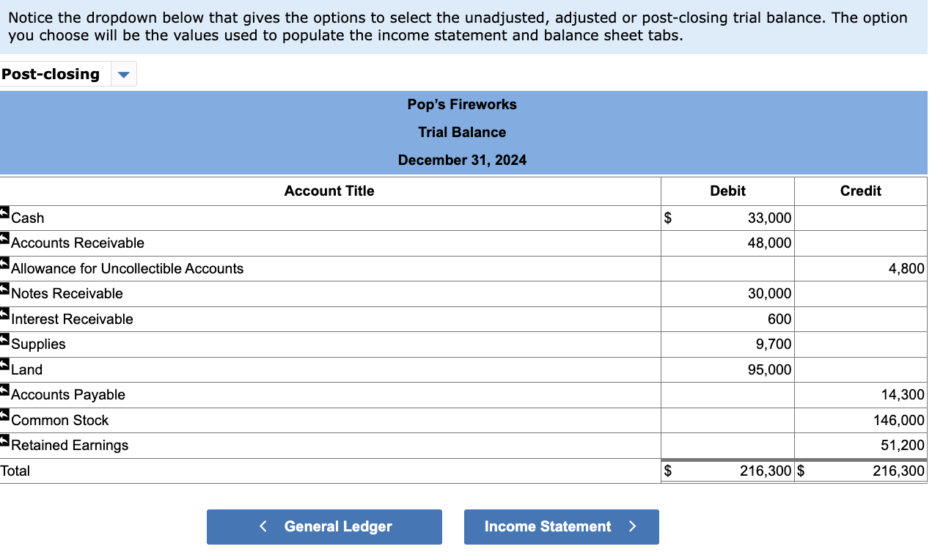Click the arrow icon next to Accounts Payable
The width and height of the screenshot is (943, 560).
click(x=3, y=390)
